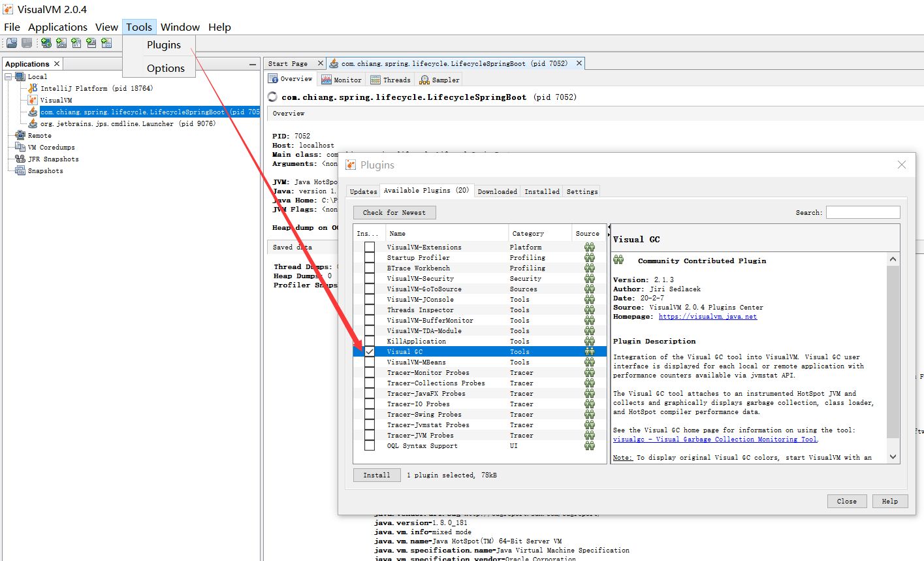
Task: Click the Threads tab's icon
Action: 375,80
